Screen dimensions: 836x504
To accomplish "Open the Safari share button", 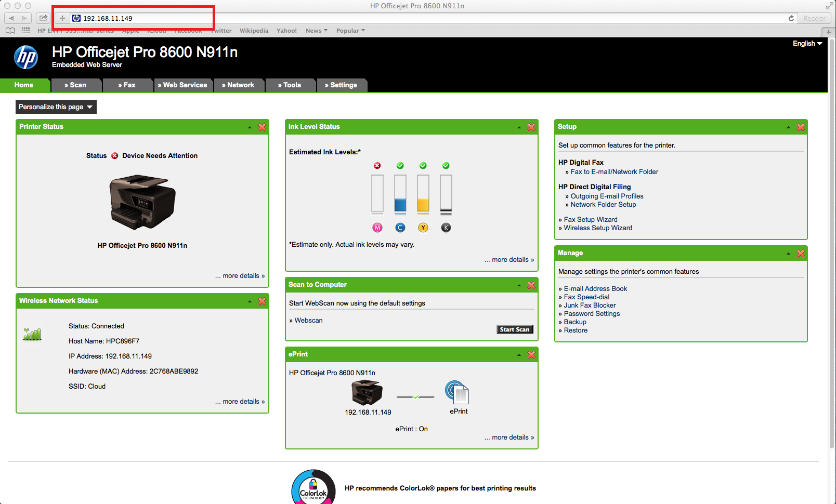I will pos(44,18).
